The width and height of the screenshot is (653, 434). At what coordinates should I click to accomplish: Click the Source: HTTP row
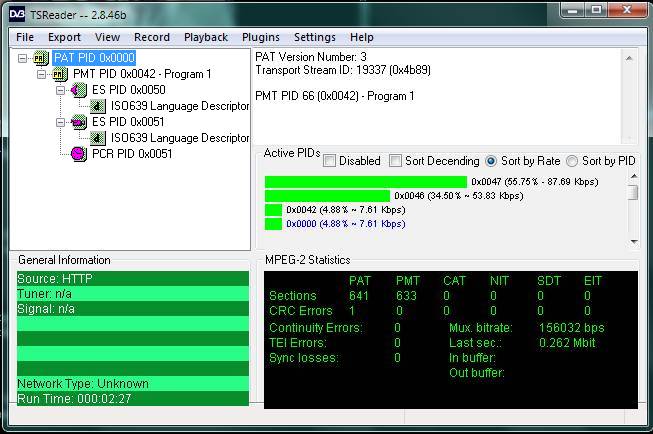coord(133,279)
